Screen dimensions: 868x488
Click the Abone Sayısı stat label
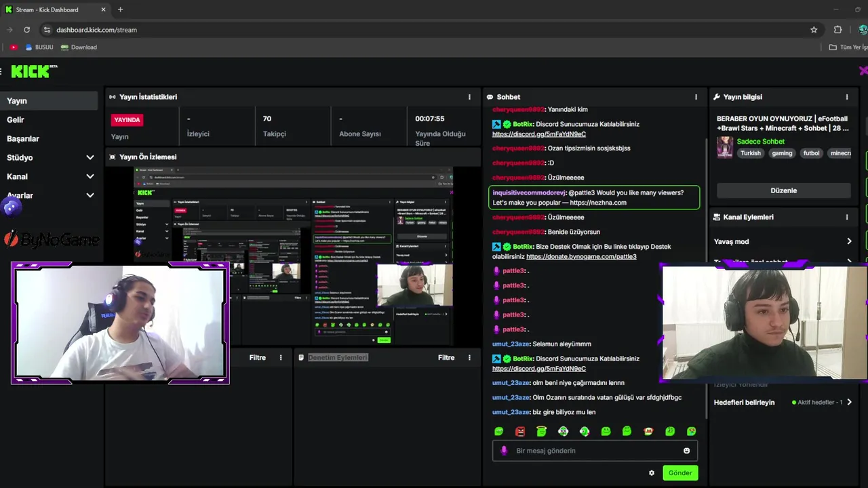pos(360,134)
